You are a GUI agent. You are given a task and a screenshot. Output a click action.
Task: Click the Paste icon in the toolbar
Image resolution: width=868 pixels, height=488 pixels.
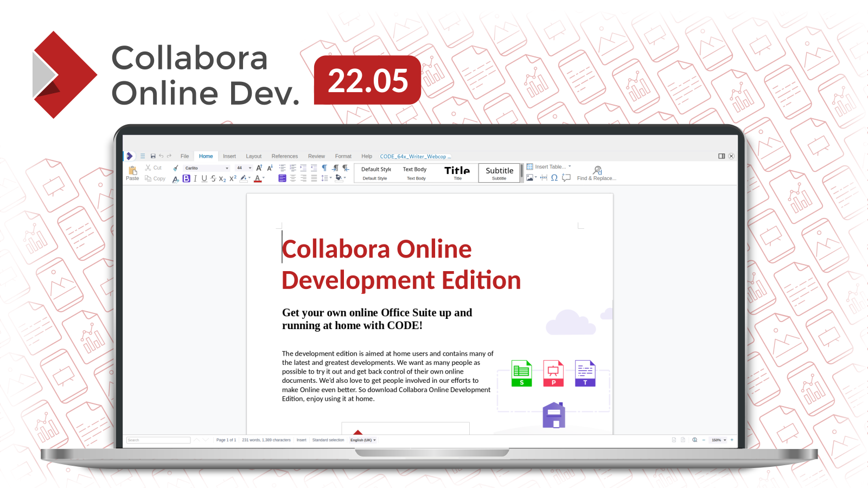point(132,172)
